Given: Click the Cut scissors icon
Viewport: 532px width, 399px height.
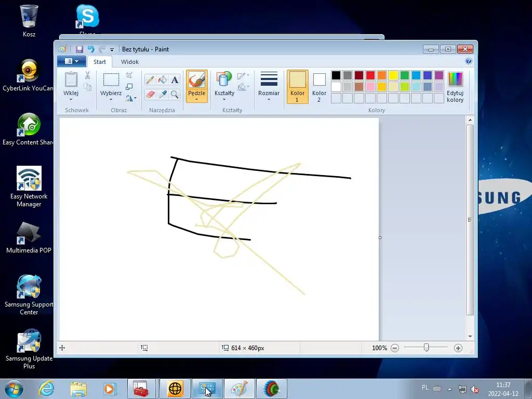Looking at the screenshot, I should pos(87,75).
